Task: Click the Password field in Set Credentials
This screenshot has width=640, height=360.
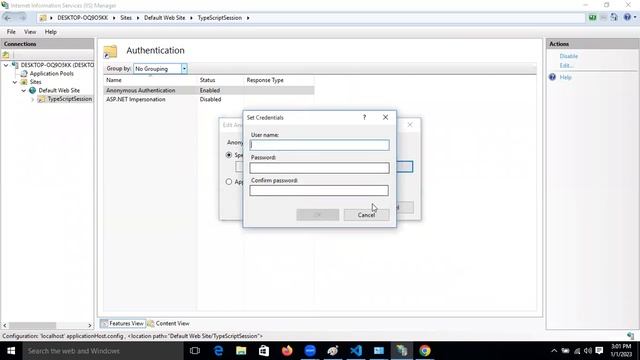Action: point(319,168)
